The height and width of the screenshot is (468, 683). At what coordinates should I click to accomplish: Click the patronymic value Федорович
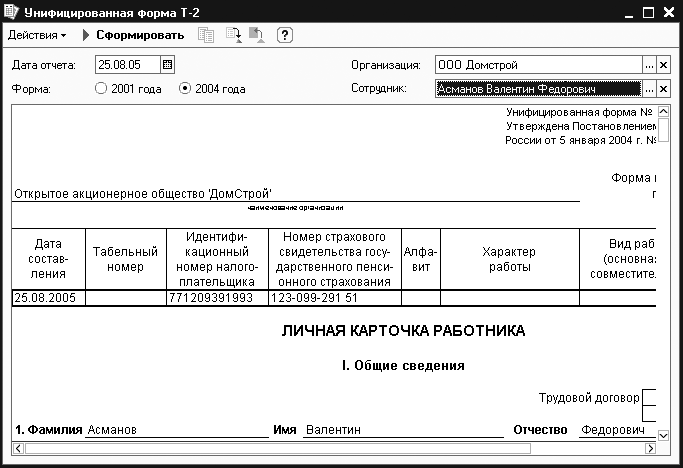(x=613, y=430)
